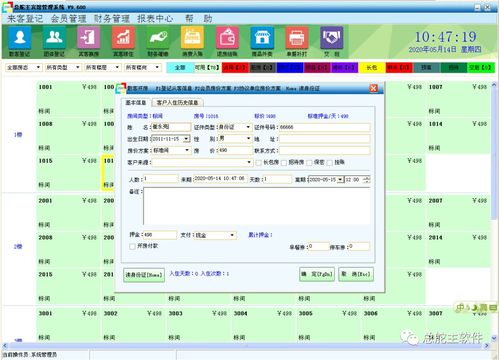This screenshot has width=499, height=360.
Task: Open 来客登记 menu
Action: pyautogui.click(x=25, y=19)
